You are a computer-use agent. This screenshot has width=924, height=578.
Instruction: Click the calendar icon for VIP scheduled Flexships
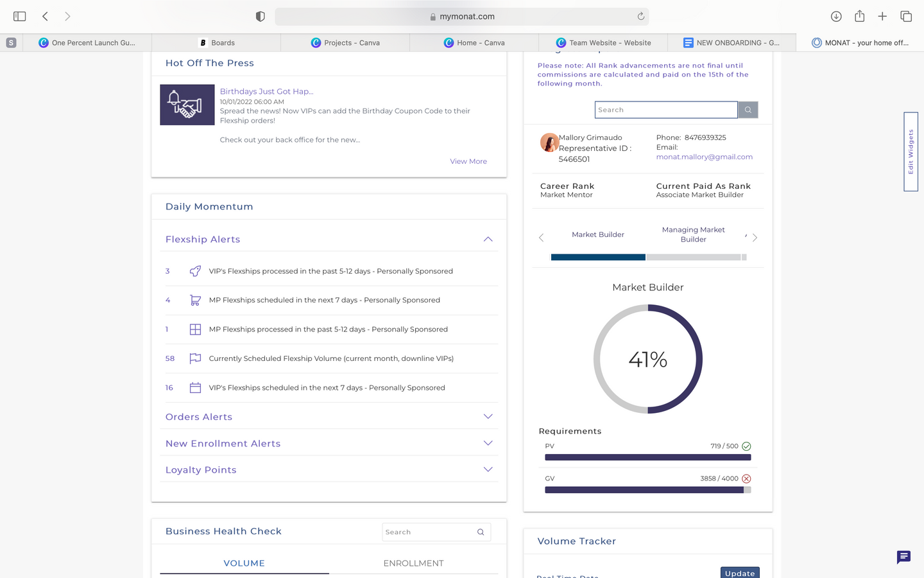tap(195, 388)
